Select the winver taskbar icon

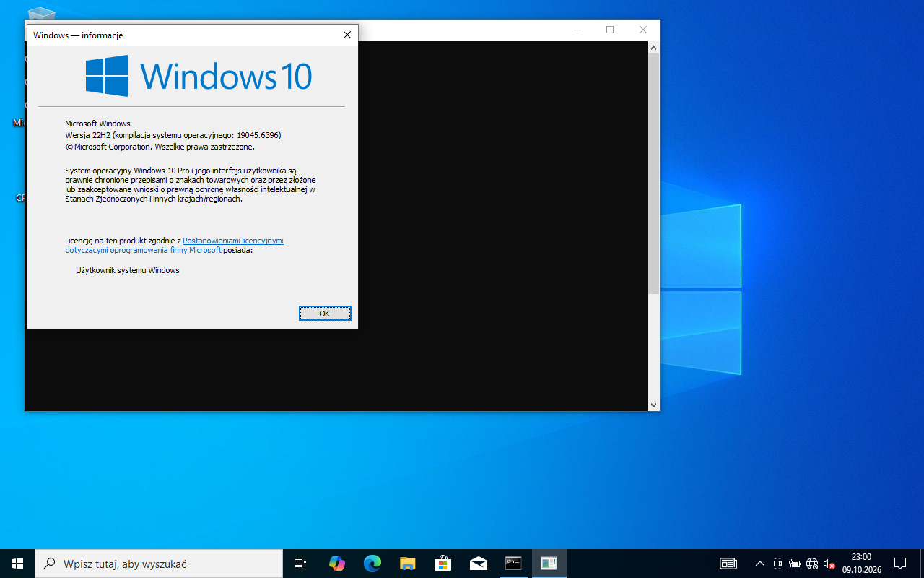click(x=549, y=564)
